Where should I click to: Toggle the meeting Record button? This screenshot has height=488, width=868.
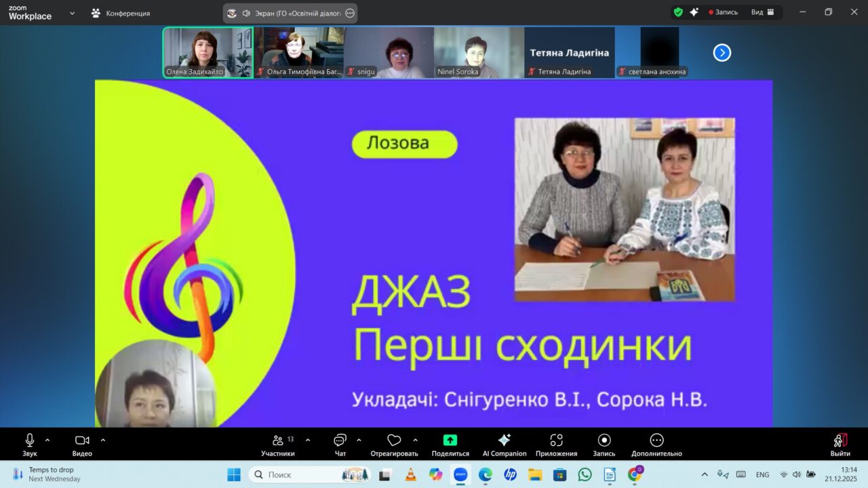point(604,441)
